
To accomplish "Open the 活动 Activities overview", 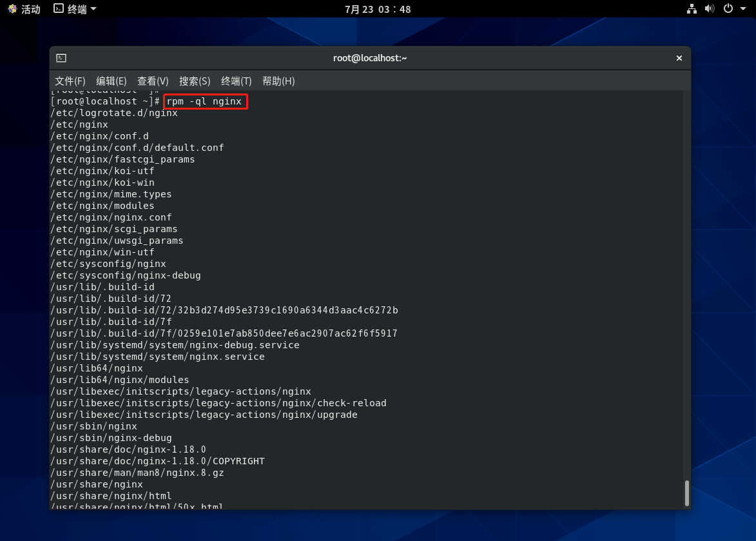I will coord(24,9).
